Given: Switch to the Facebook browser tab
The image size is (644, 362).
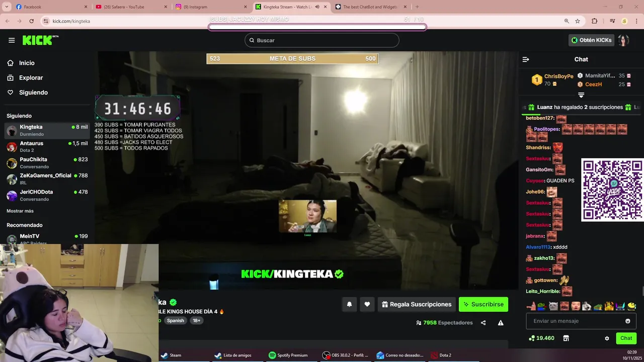Looking at the screenshot, I should [50, 7].
